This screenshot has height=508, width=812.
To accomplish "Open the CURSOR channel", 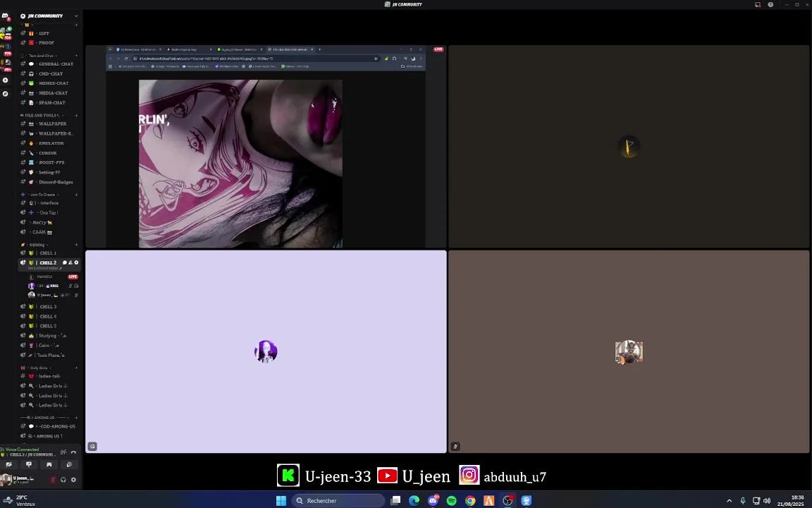I will pos(49,153).
